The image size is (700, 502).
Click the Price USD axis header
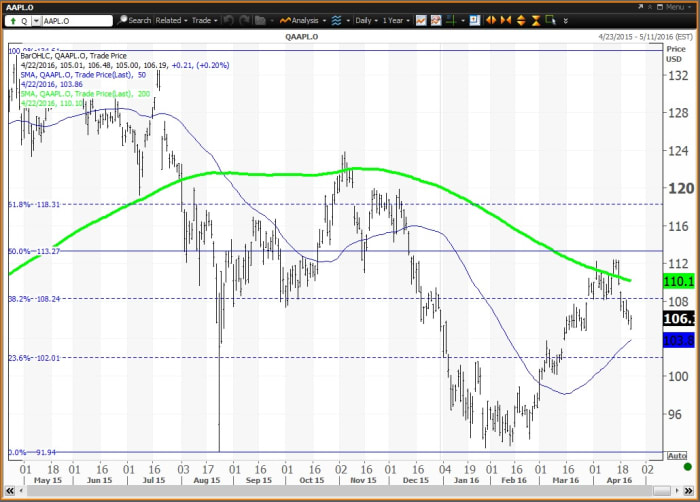(675, 54)
